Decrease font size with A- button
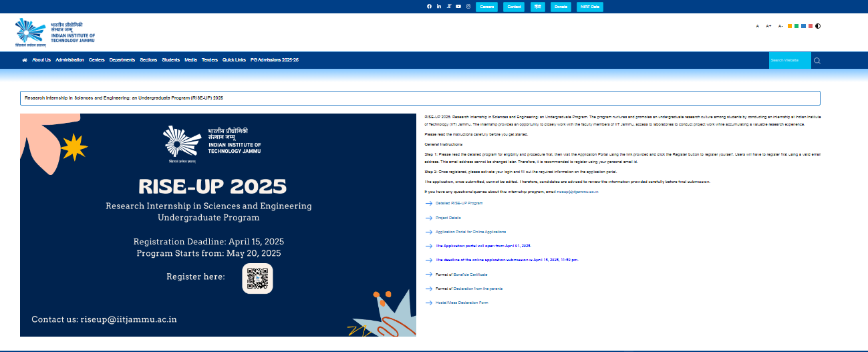 tap(780, 26)
